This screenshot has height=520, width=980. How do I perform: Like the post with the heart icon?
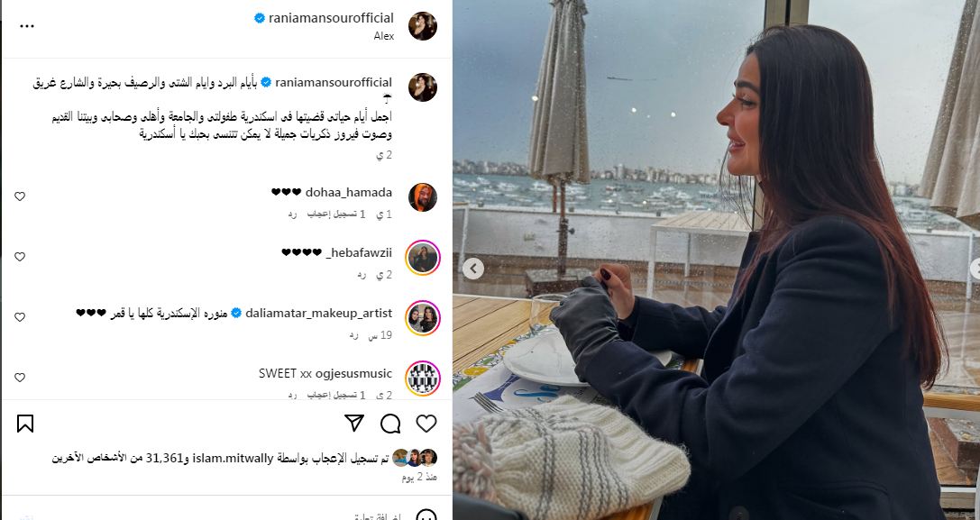(x=426, y=424)
